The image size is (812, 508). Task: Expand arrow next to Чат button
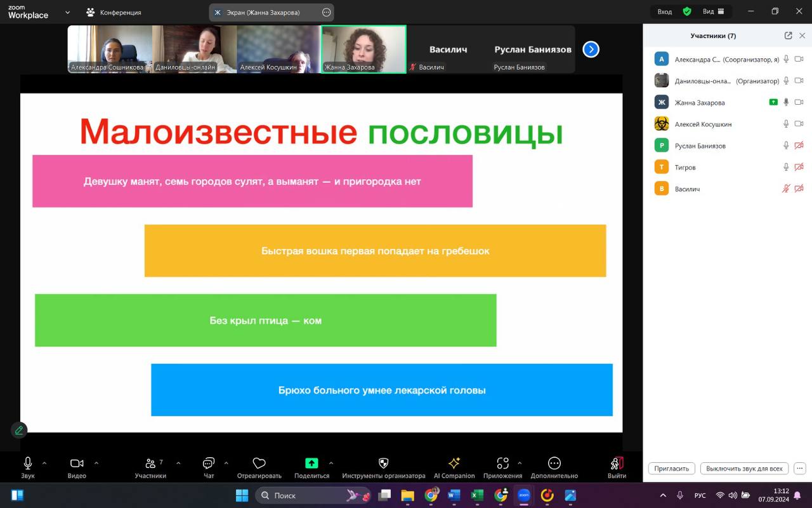pyautogui.click(x=226, y=463)
